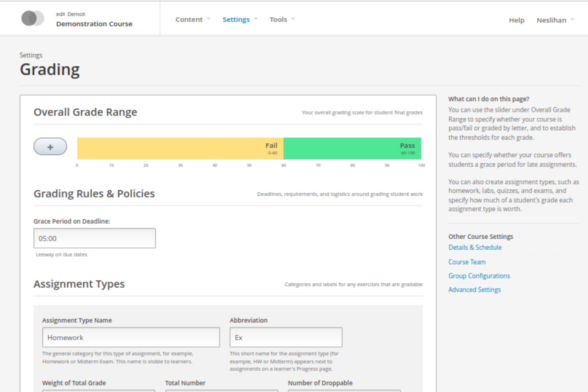Screen dimensions: 588x392
Task: Click the 'Other Course Settings' heading
Action: point(481,236)
